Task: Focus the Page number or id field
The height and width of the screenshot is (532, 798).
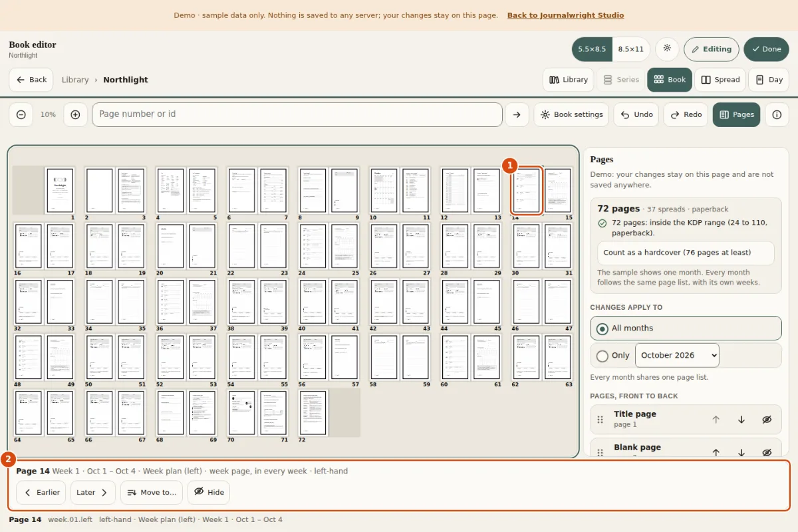Action: 297,114
